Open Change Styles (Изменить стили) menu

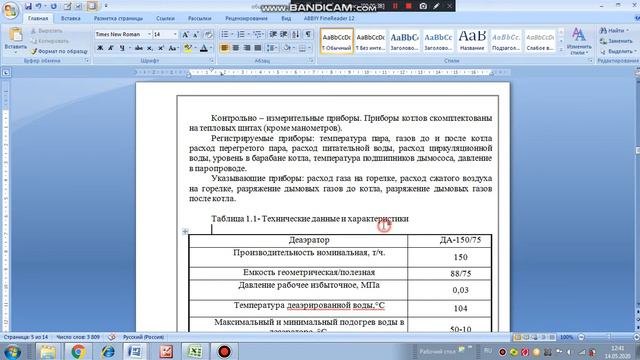[x=579, y=41]
